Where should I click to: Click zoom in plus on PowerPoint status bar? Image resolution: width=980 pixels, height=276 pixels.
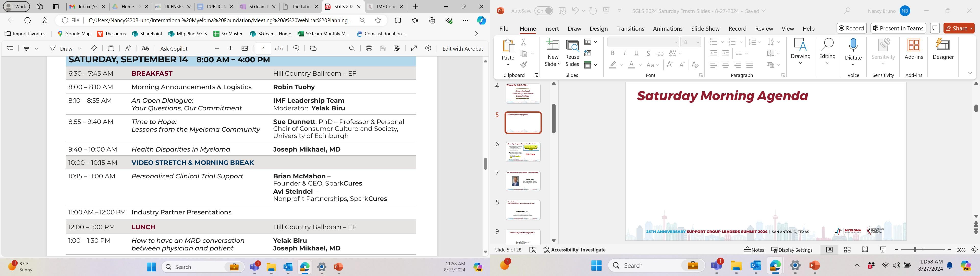pos(949,250)
